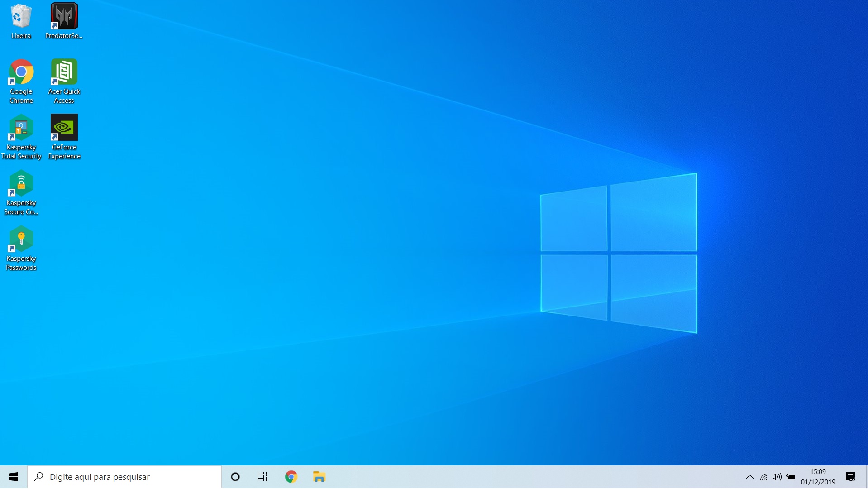Viewport: 868px width, 489px height.
Task: Open the Wi-Fi network tray icon
Action: tap(764, 477)
